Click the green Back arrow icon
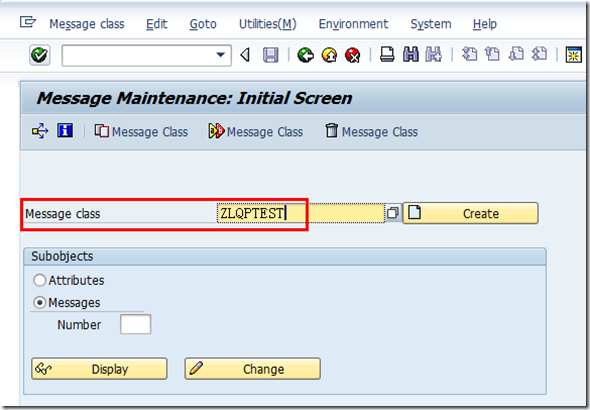Viewport: 590px width, 410px height. click(x=306, y=55)
